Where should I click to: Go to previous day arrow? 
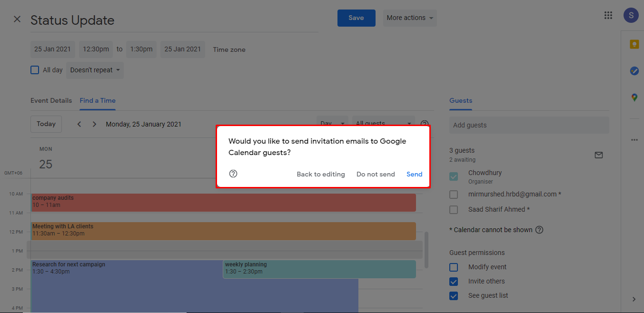click(79, 124)
